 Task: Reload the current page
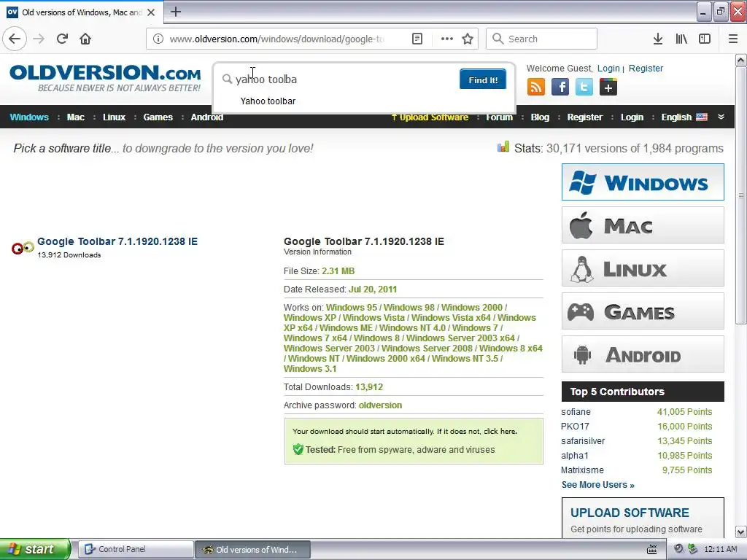[63, 39]
